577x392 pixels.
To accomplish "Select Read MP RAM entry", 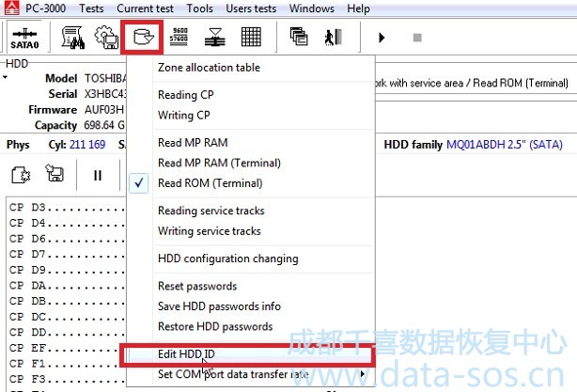I will [x=251, y=143].
